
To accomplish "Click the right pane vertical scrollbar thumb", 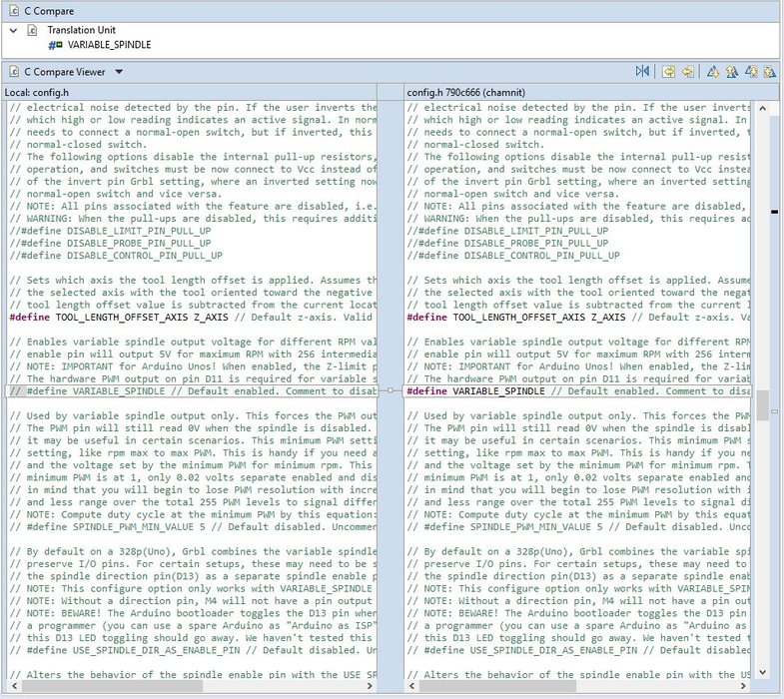I will point(762,405).
